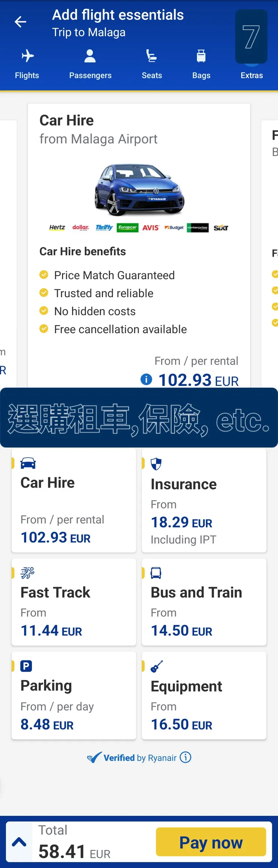The image size is (278, 868).
Task: Expand the Total price breakdown chevron
Action: pos(19,842)
